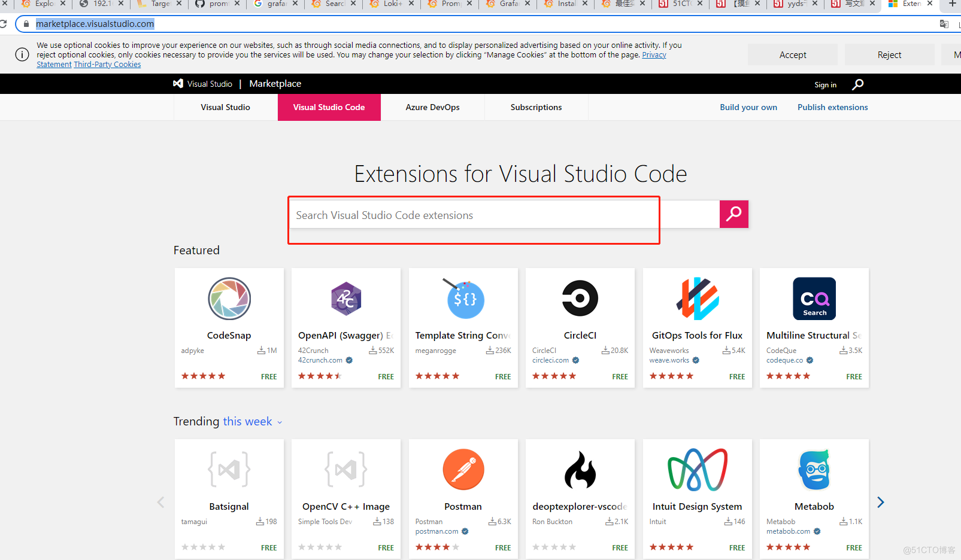The height and width of the screenshot is (560, 961).
Task: Expand the Trending 'this week' dropdown
Action: point(253,422)
